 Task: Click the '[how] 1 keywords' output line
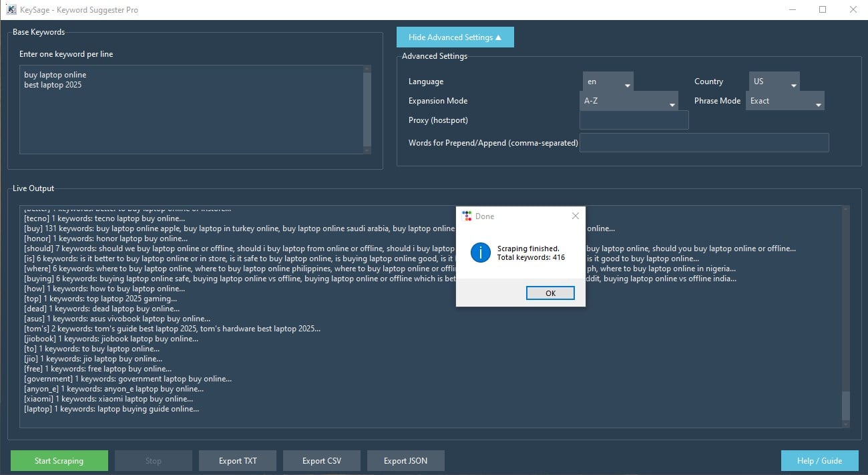(104, 289)
